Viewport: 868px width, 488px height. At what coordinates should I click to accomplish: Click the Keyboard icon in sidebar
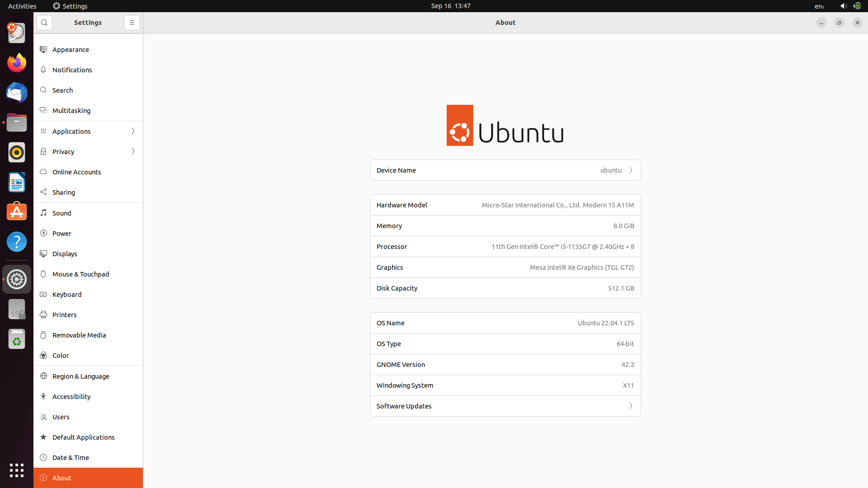[43, 294]
